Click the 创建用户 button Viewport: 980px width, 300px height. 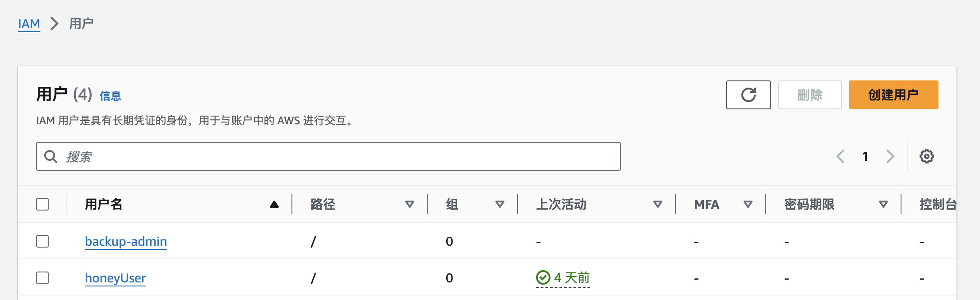click(893, 95)
